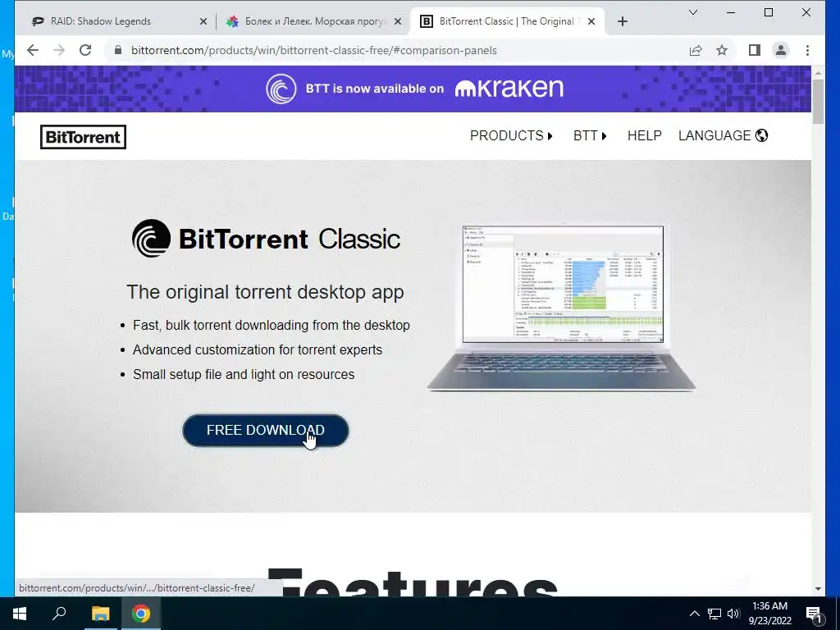This screenshot has height=630, width=840.
Task: Click the RAID tab favicon
Action: coord(38,21)
